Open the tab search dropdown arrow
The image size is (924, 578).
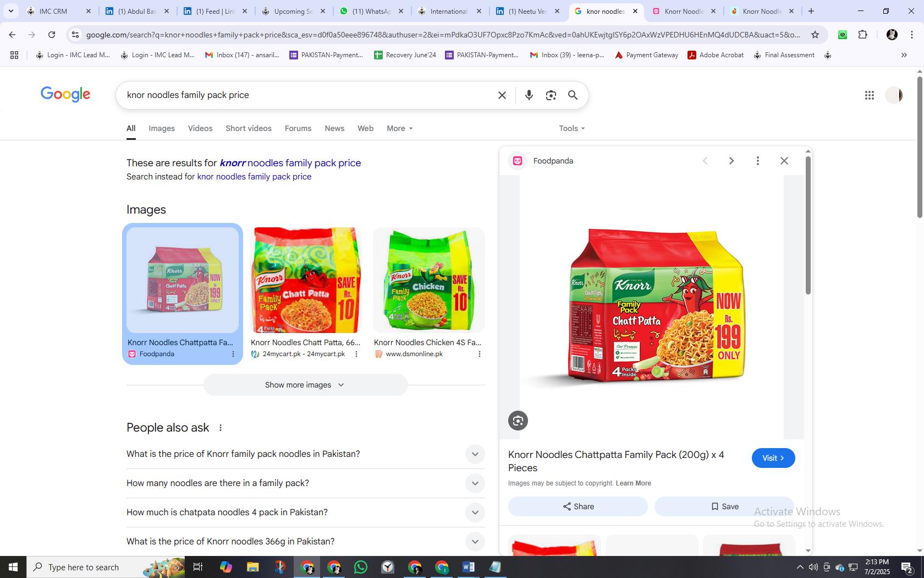click(x=10, y=11)
